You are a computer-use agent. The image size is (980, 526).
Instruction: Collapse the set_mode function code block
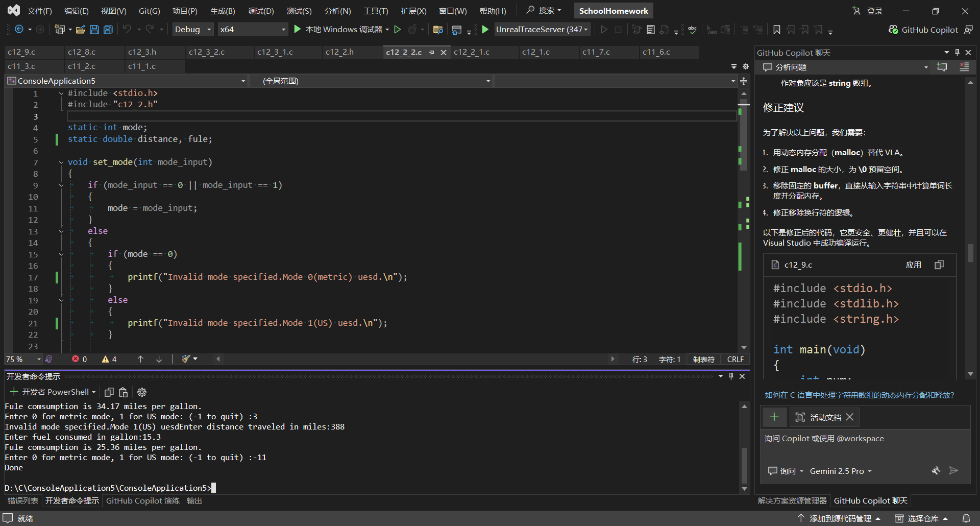[x=61, y=162]
